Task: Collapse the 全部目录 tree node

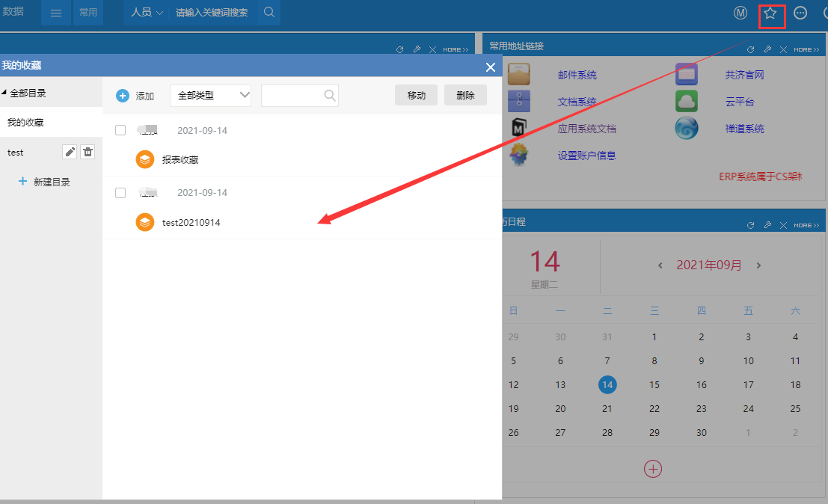Action: [4, 93]
